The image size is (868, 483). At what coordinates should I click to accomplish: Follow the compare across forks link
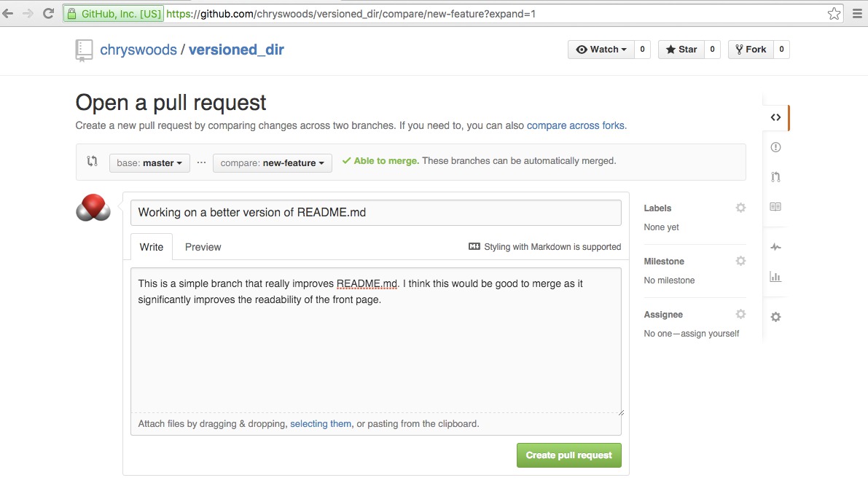click(576, 125)
